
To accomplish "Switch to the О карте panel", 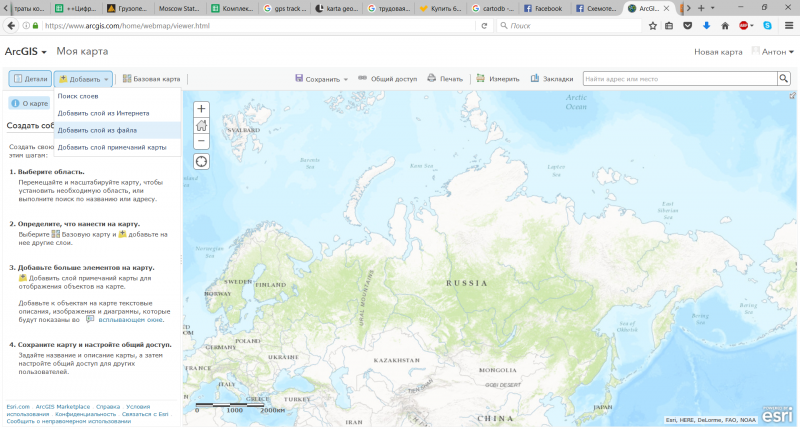I will click(30, 103).
